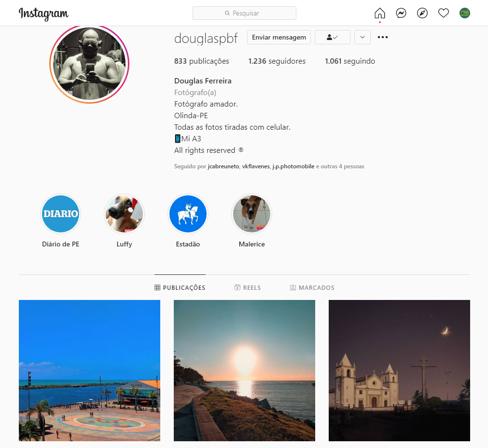Open the sunset over sea photo
This screenshot has height=448, width=488.
244,370
